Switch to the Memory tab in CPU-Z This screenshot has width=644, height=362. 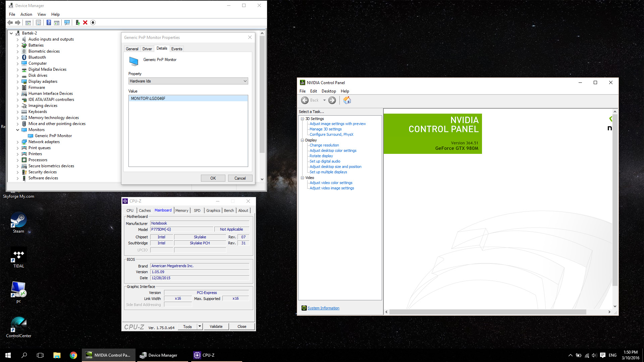[x=182, y=210]
